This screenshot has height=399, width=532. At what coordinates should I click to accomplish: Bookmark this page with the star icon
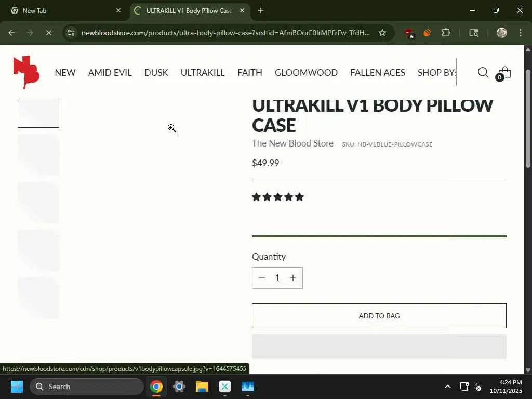382,33
